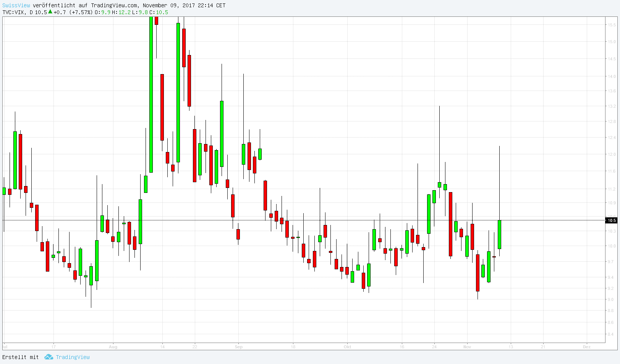This screenshot has height=364, width=620.
Task: Click the TradingView cloud logo icon
Action: tap(49, 357)
